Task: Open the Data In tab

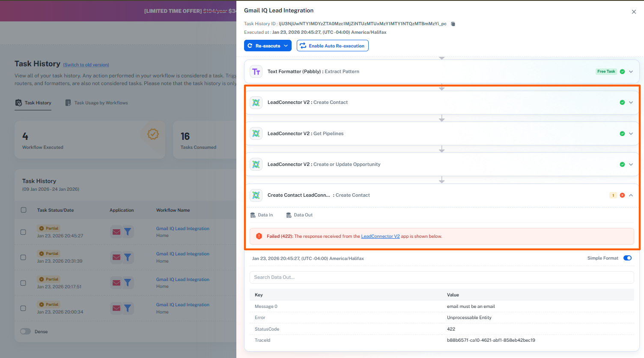Action: [x=262, y=215]
